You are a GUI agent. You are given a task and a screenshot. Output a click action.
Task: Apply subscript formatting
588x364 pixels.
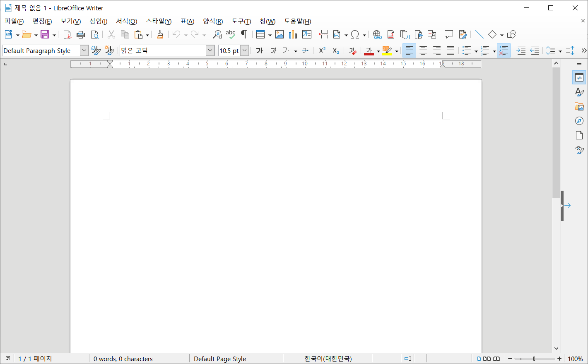[x=336, y=50]
